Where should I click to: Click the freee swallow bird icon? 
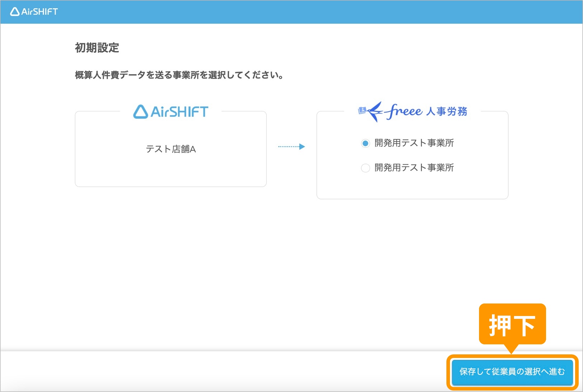coord(370,111)
